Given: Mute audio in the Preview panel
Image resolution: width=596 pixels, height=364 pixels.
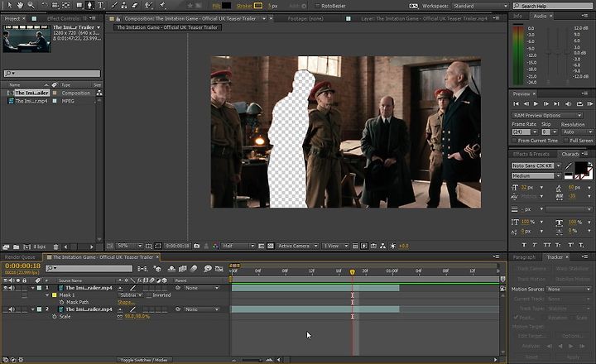Looking at the screenshot, I should pyautogui.click(x=568, y=103).
